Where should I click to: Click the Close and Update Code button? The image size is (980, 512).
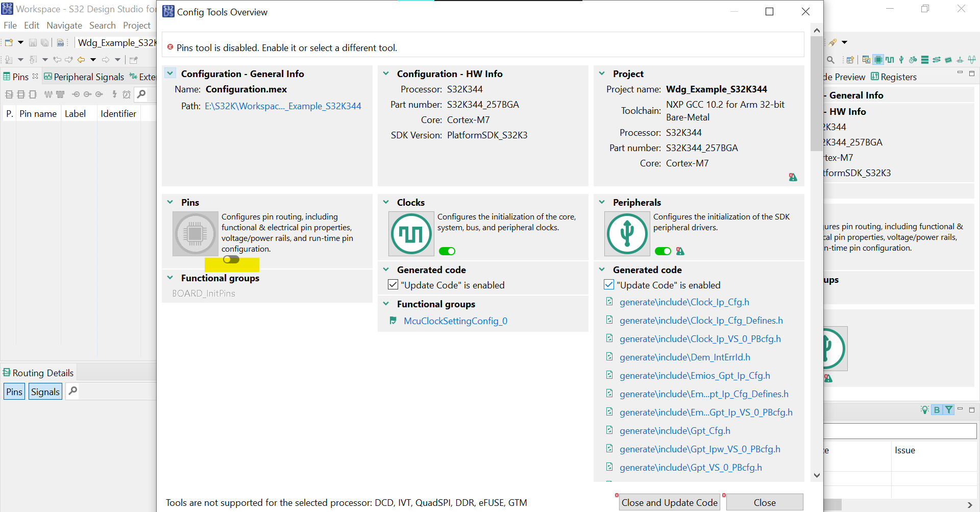(x=669, y=502)
